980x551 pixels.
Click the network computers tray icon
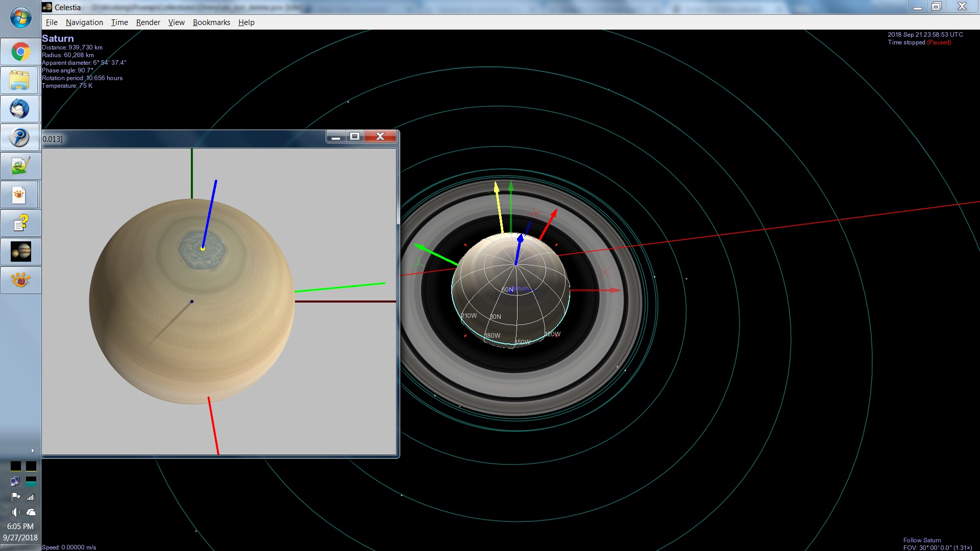[x=15, y=481]
